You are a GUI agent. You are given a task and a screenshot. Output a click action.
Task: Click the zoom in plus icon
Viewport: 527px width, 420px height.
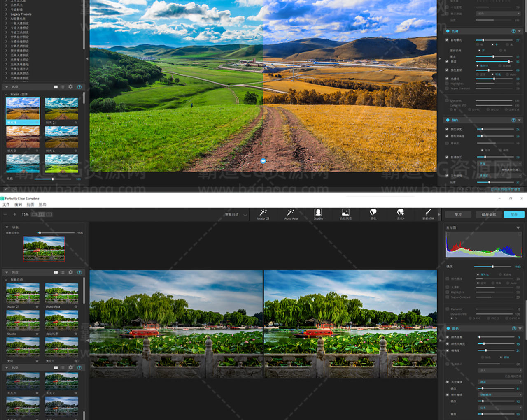[14, 214]
